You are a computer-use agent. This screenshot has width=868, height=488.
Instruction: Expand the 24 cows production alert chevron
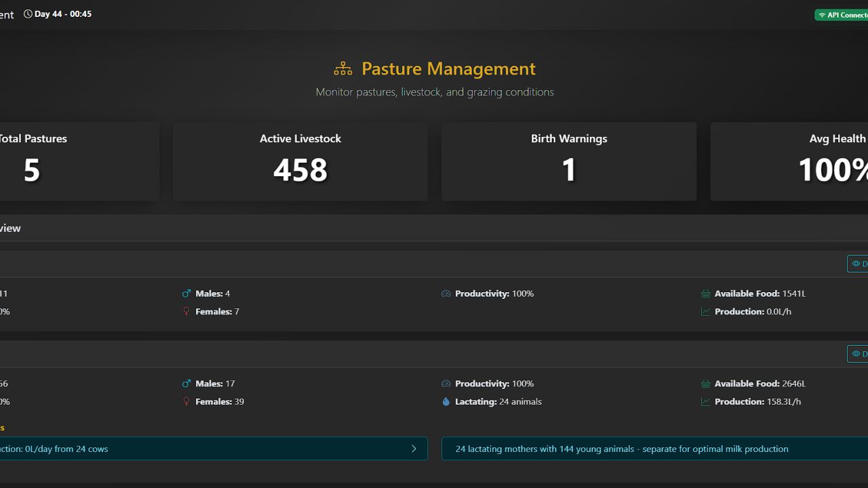(x=414, y=449)
